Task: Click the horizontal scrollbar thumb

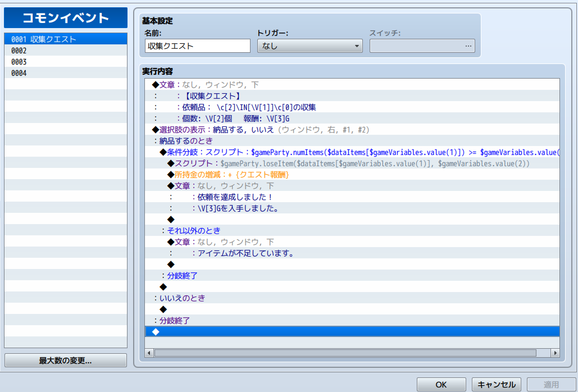Action: click(345, 353)
